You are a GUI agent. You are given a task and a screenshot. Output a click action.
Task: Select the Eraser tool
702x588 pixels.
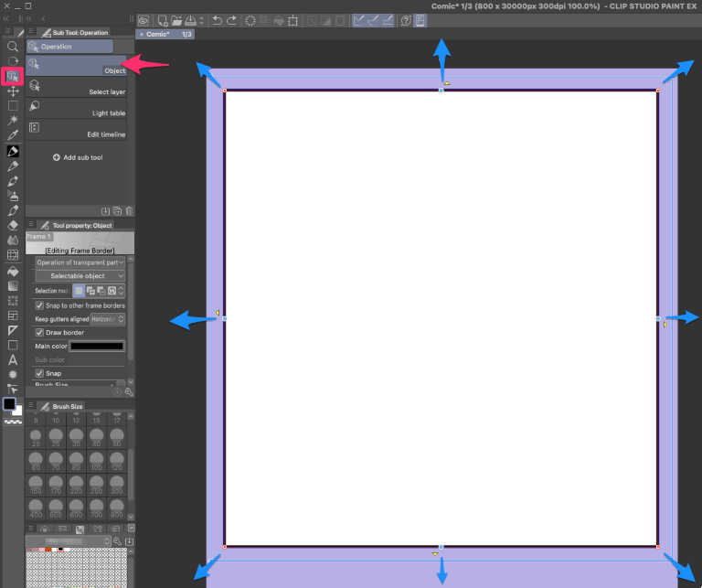(x=13, y=225)
